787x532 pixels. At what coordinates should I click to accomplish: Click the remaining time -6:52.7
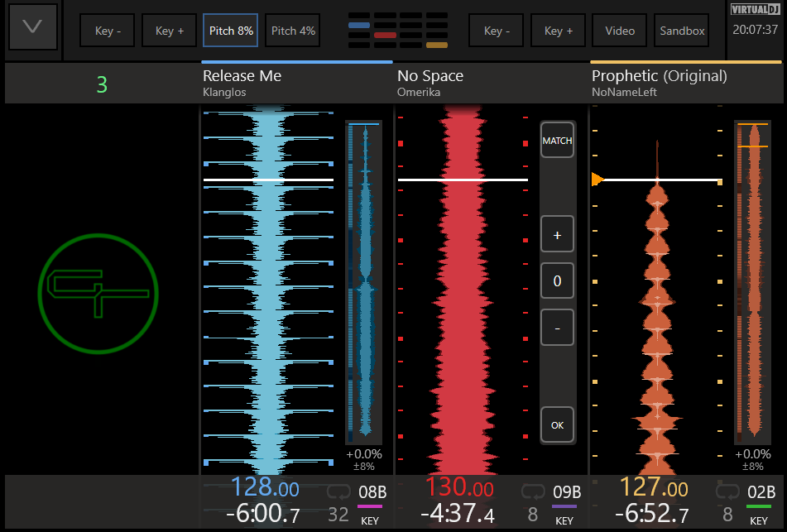[652, 514]
